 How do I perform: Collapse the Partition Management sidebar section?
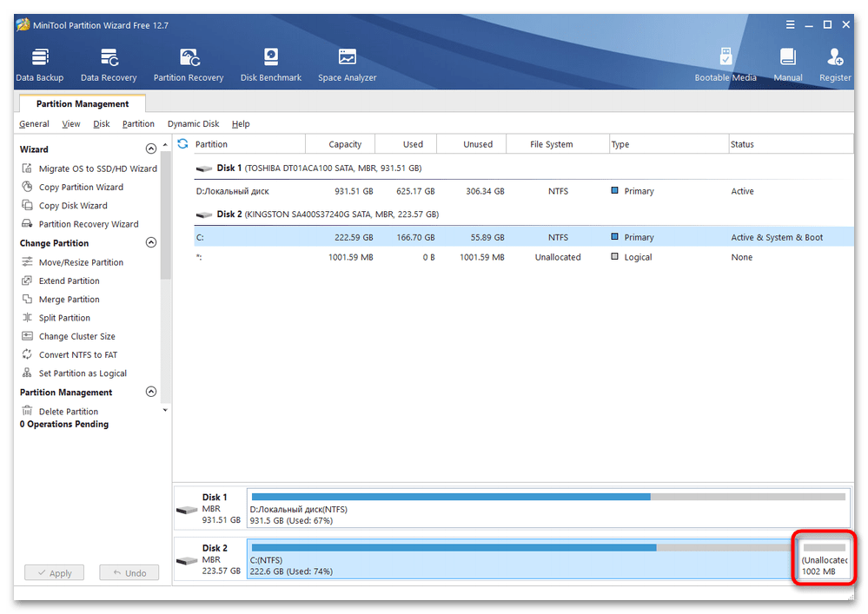pyautogui.click(x=151, y=393)
